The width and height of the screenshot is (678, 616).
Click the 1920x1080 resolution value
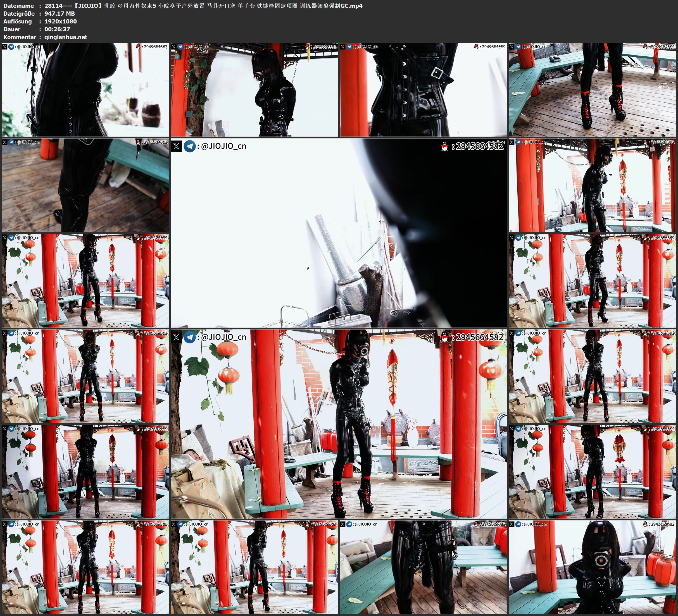(x=61, y=21)
